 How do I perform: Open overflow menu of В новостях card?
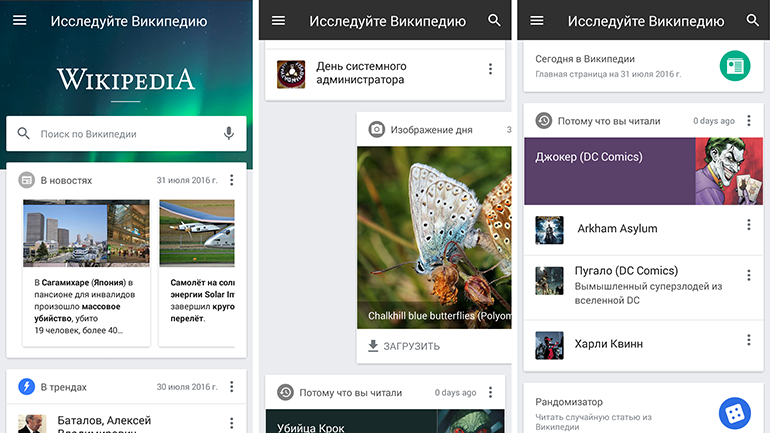pyautogui.click(x=231, y=180)
